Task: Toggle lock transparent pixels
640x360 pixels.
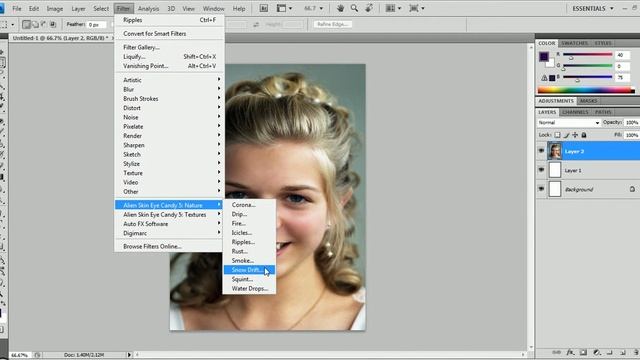Action: pos(557,135)
